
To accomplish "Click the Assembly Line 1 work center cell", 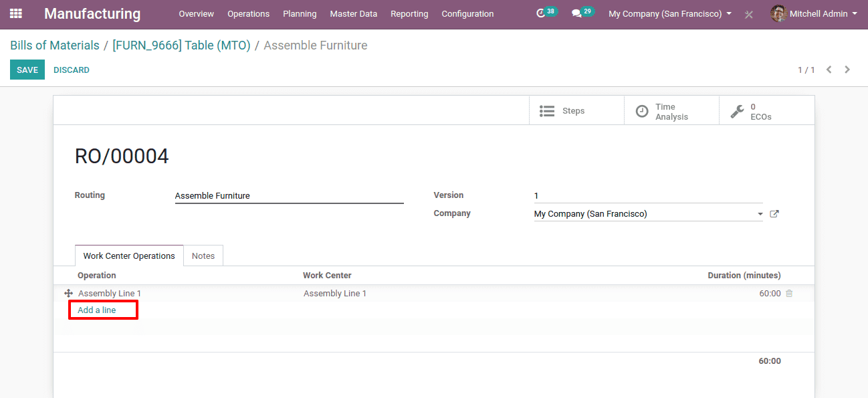I will (x=335, y=293).
